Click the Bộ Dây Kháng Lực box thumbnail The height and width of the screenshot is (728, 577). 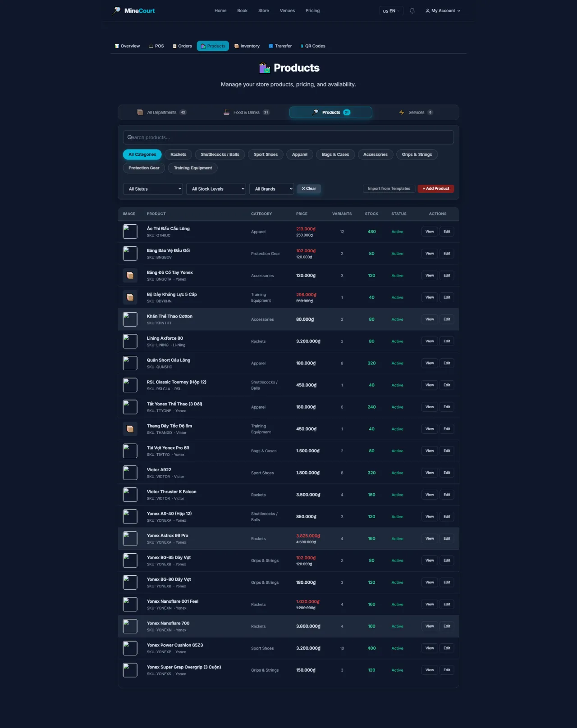click(130, 297)
